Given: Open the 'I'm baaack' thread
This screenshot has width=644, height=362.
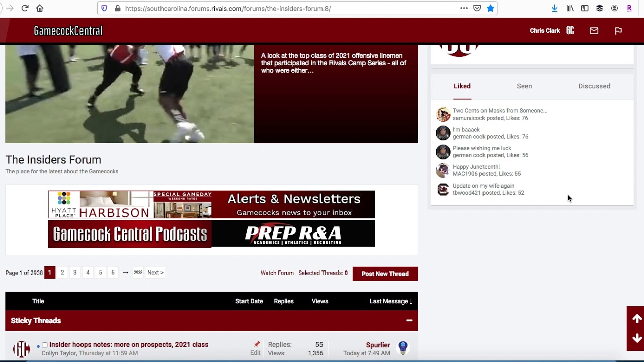Looking at the screenshot, I should click(x=466, y=130).
